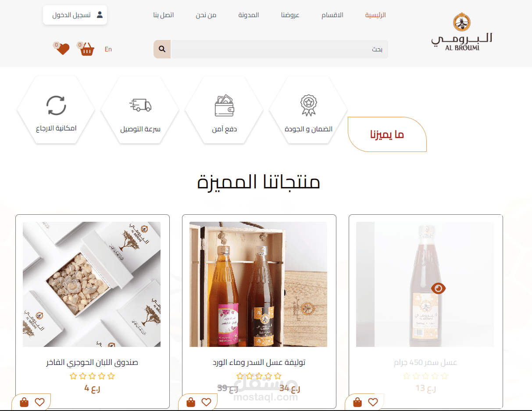Toggle the wishlist heart on the Sidr honey set
This screenshot has width=532, height=411.
207,402
